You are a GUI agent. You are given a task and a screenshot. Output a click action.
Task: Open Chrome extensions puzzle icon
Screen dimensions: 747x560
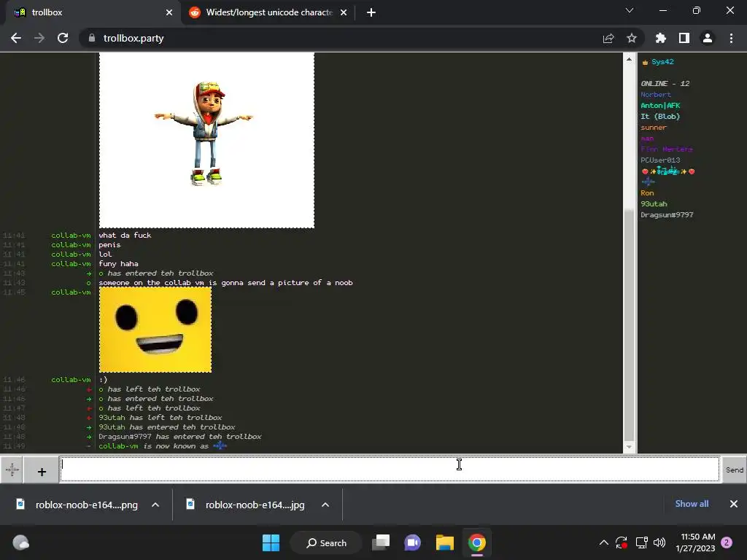[x=661, y=38]
